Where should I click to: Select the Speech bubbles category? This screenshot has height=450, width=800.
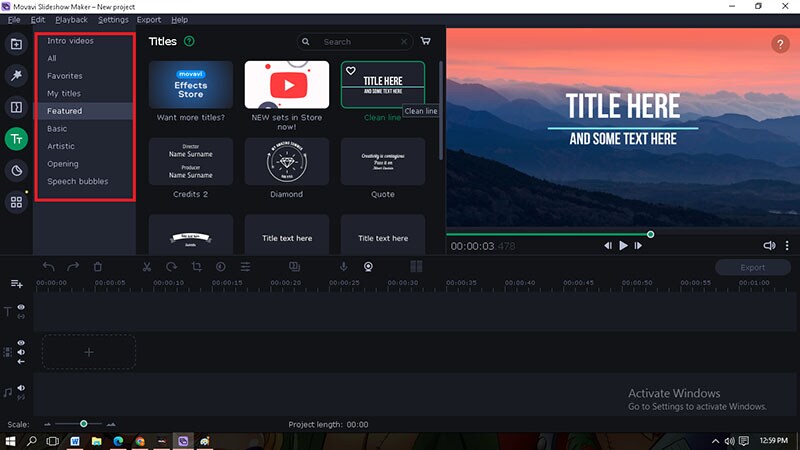click(78, 181)
